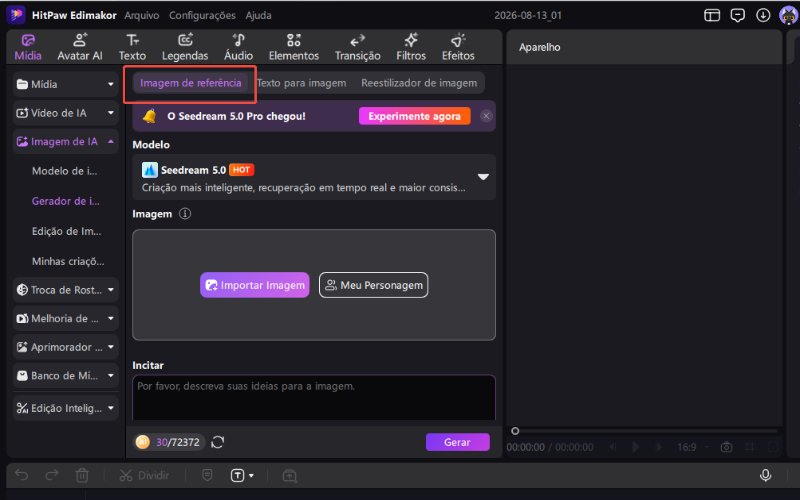Open the Áudio panel
Screen dimensions: 800x500
(x=238, y=47)
